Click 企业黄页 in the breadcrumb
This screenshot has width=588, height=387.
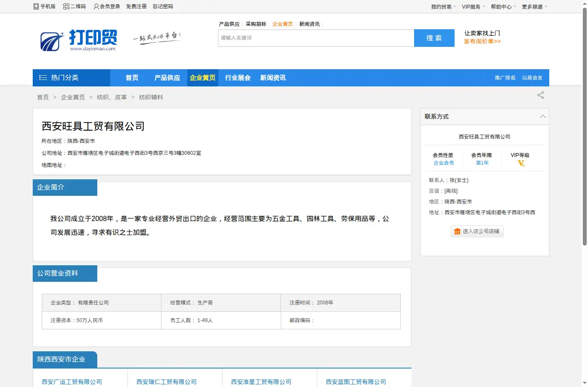73,97
